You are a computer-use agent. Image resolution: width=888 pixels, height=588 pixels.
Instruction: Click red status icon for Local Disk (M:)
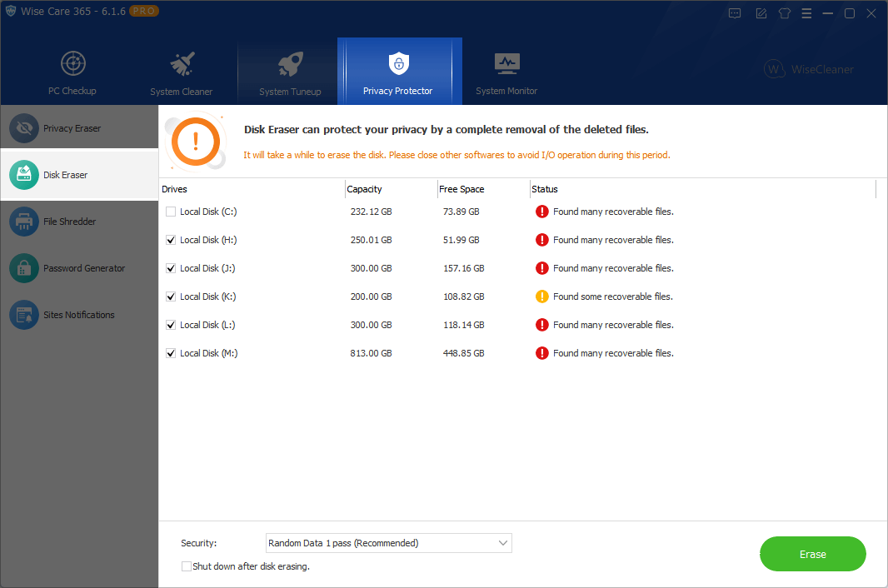pyautogui.click(x=542, y=353)
